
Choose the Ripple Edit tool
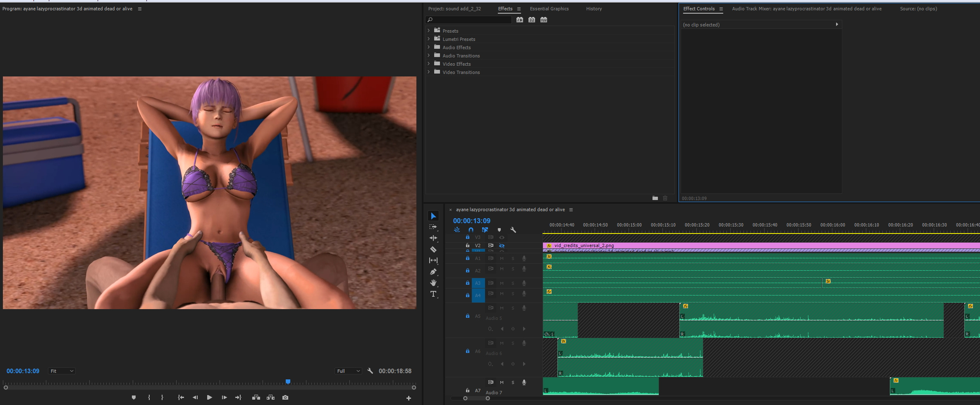pyautogui.click(x=433, y=238)
